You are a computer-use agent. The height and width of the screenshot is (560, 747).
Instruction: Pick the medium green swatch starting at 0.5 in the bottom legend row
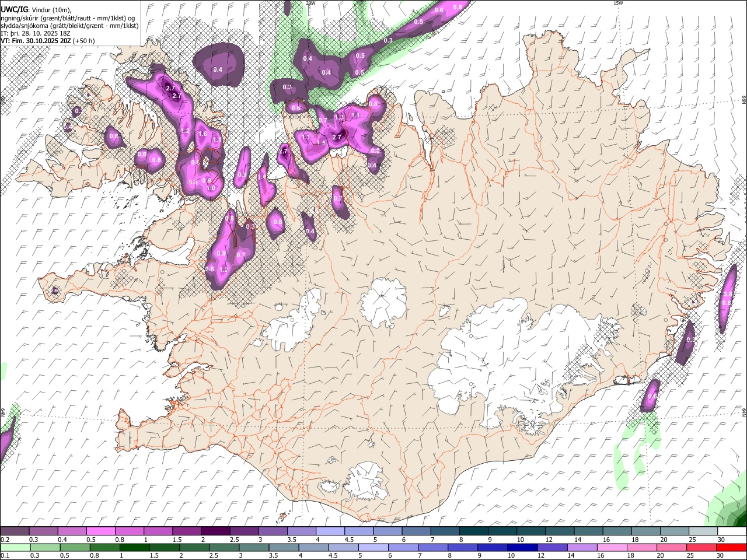[75, 547]
